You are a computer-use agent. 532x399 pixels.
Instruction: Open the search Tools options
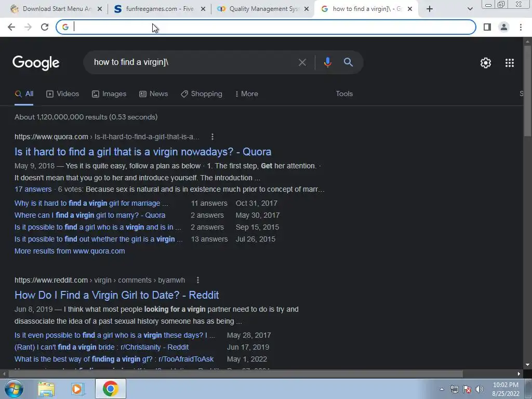344,94
